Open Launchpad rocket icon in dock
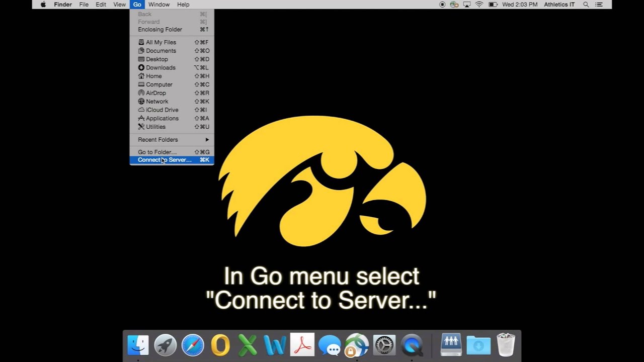 [166, 345]
